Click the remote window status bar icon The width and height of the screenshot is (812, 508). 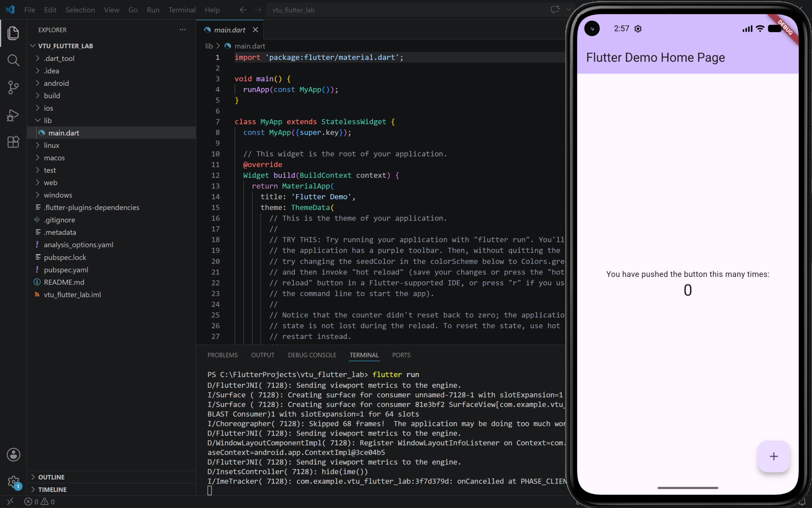tap(10, 501)
